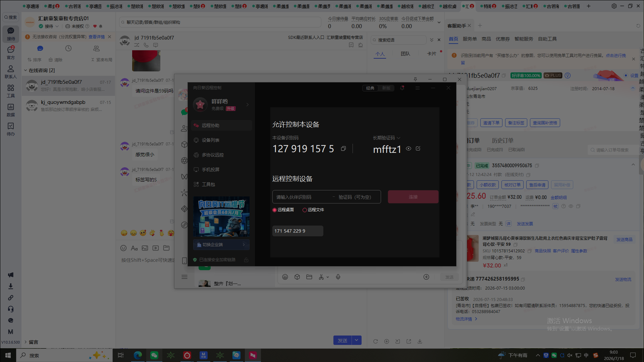
Task: Click megaphone icon in left sidebar
Action: click(11, 275)
